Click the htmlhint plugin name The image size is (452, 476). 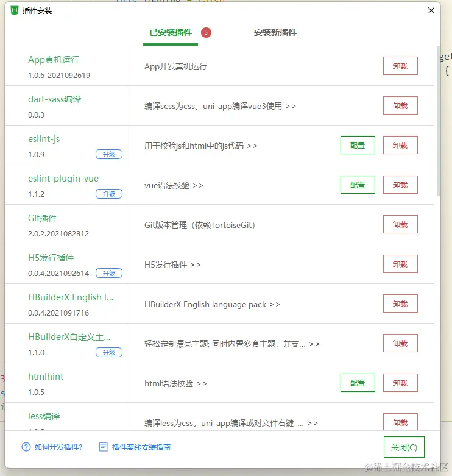coord(46,377)
